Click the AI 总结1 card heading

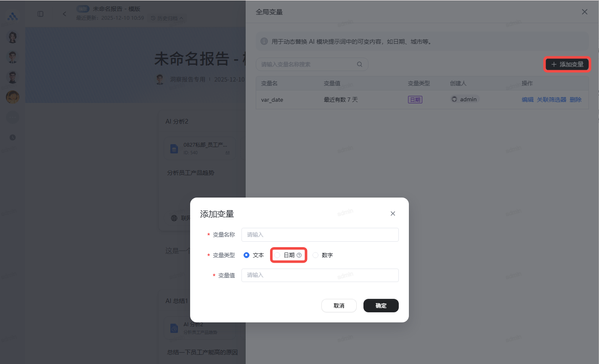tap(177, 301)
